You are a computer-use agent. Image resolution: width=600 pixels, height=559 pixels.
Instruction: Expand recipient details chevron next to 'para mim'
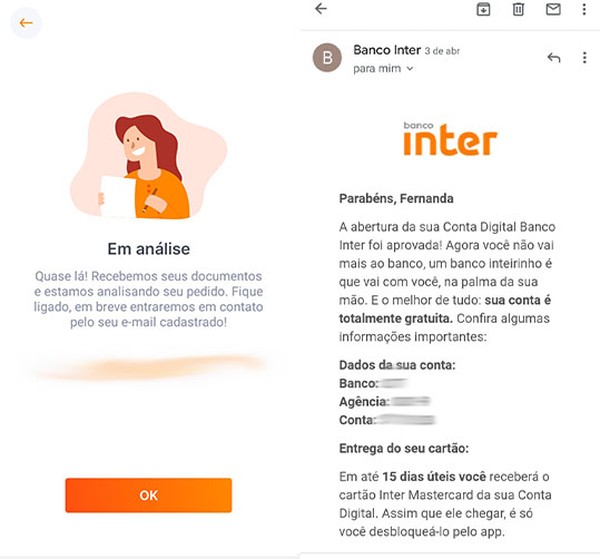click(x=410, y=69)
